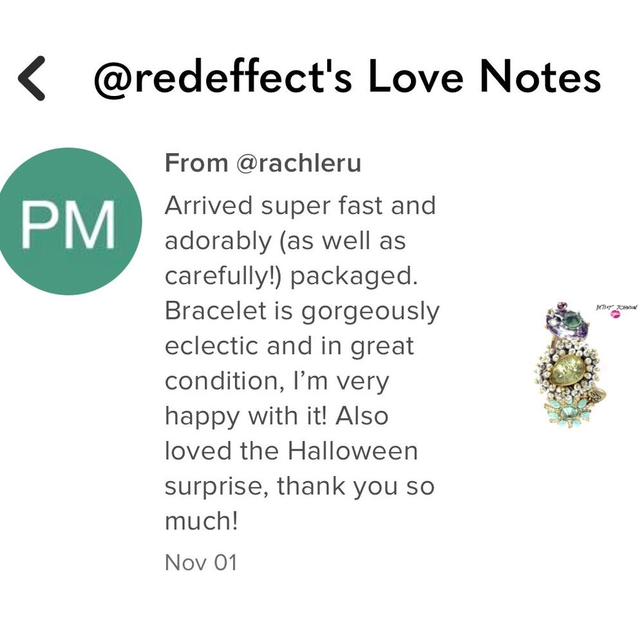Click the "Love Notes" heading text
644x644 pixels.
484,79
